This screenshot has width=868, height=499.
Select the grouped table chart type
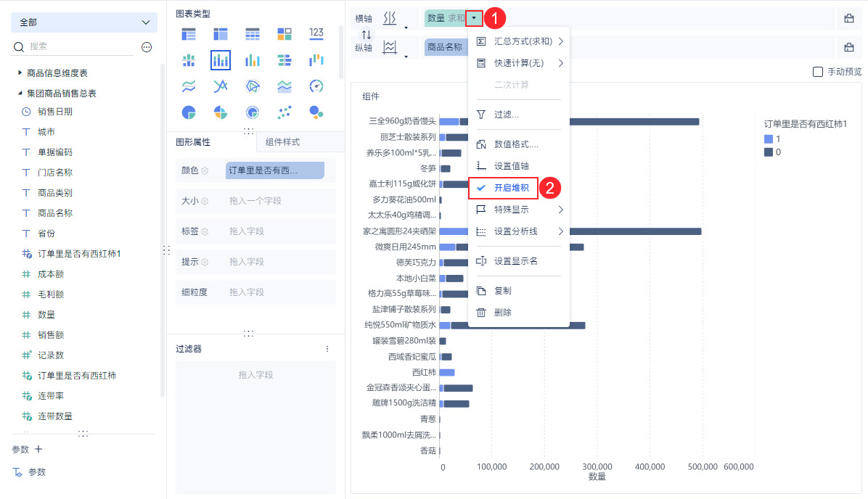(189, 34)
